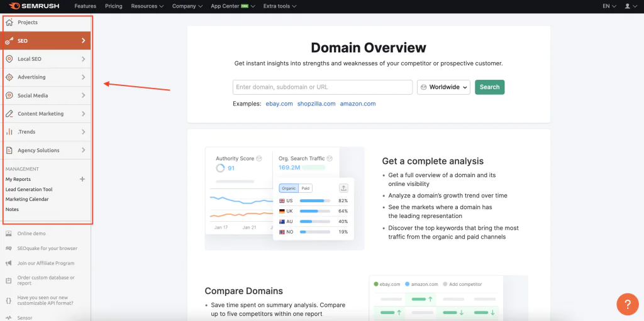Open Lead Generation Tool
644x321 pixels.
pos(29,190)
